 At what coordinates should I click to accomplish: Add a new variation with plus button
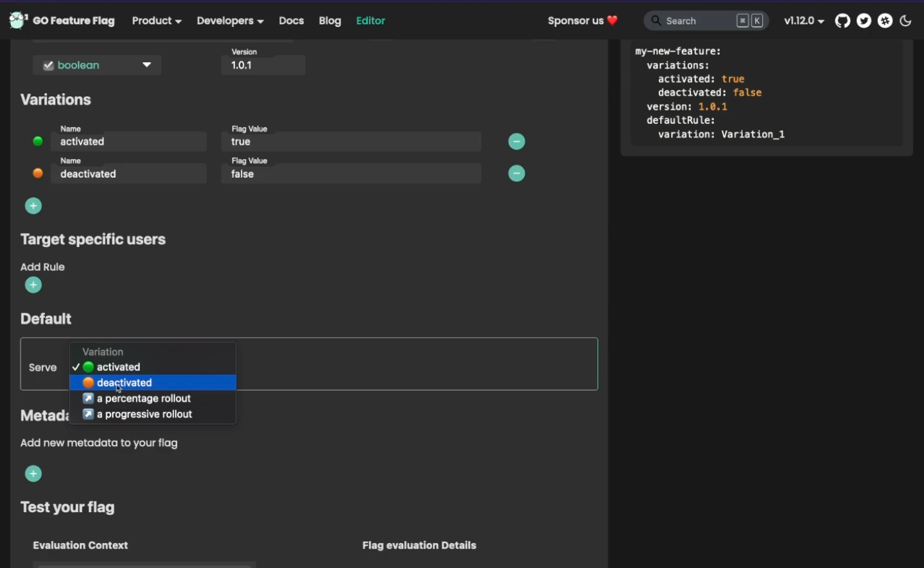(33, 206)
